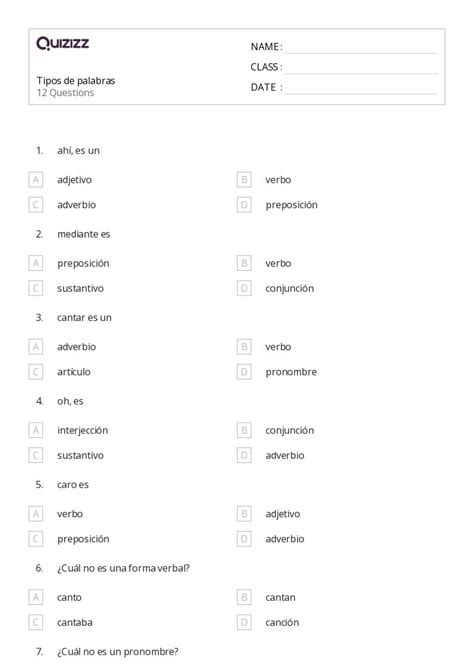
Task: Mark box C sustantivo in question 4
Action: [x=36, y=455]
